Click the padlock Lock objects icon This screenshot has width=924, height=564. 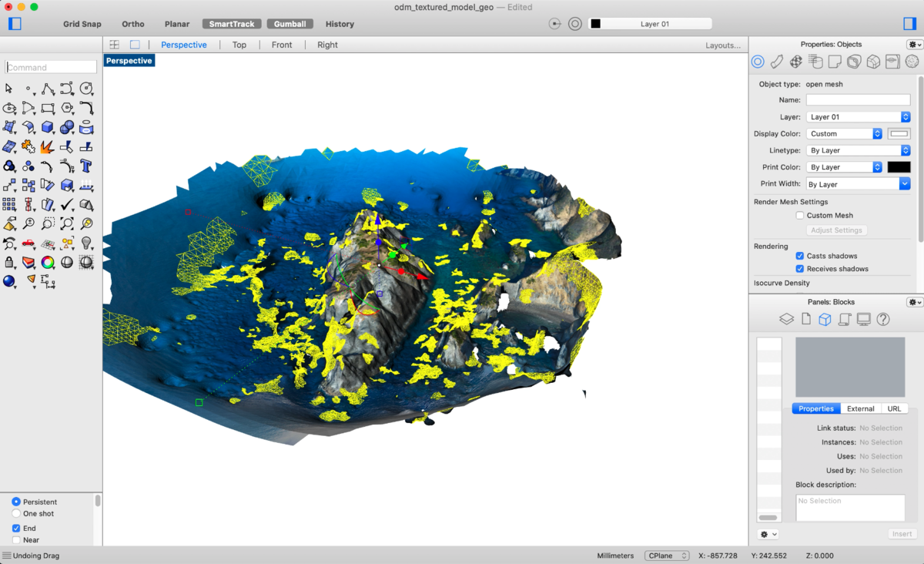point(9,262)
